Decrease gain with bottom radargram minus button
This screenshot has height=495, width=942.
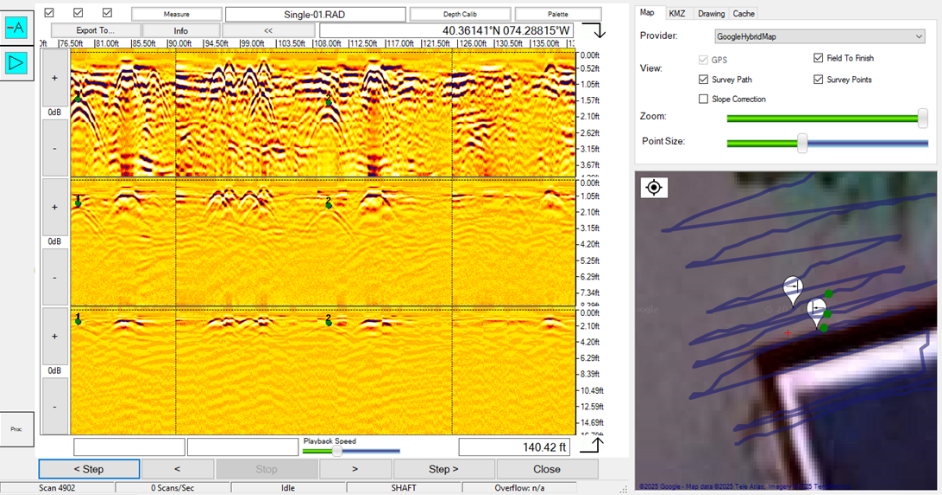pyautogui.click(x=54, y=407)
